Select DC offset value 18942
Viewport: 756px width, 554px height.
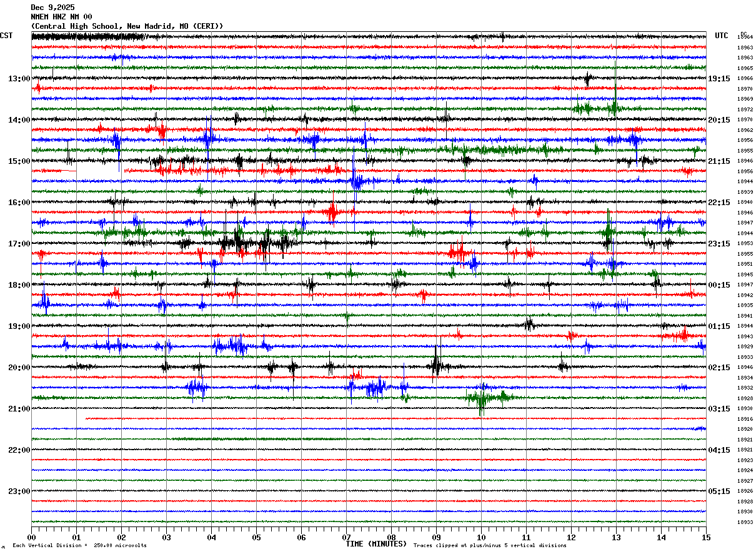tap(745, 295)
